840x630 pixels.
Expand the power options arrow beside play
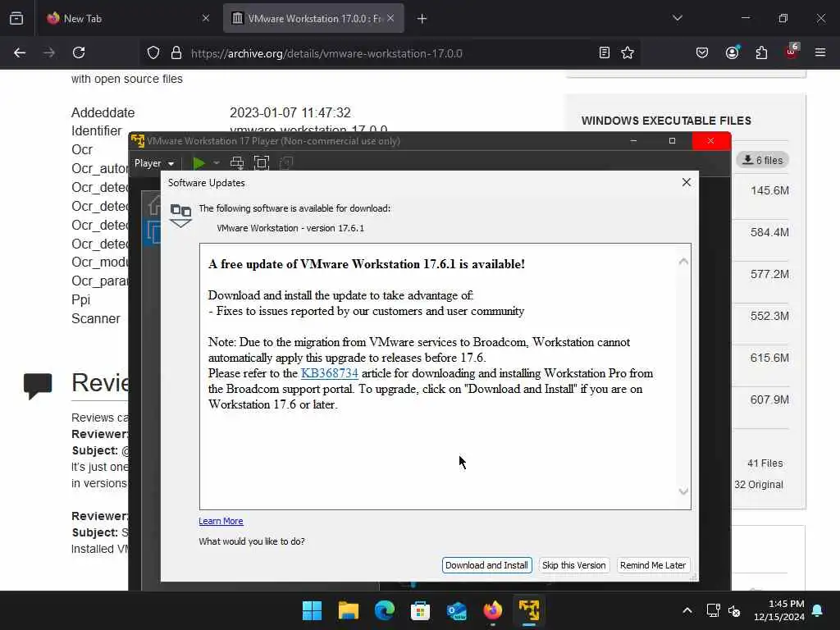point(217,163)
